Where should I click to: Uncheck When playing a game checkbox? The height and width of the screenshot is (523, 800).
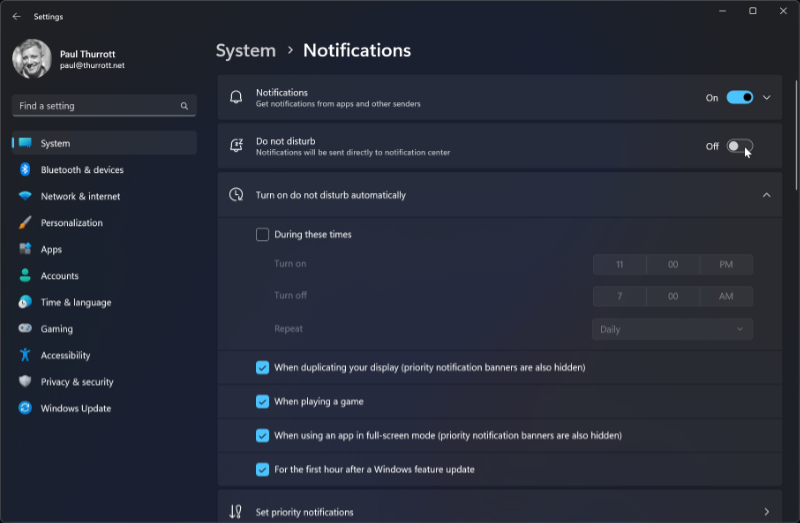pos(262,402)
